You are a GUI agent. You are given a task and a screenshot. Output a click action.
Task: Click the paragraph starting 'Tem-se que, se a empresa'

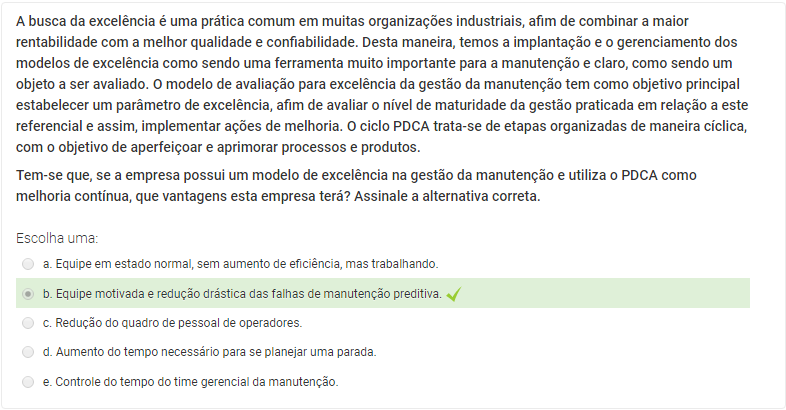(x=356, y=185)
